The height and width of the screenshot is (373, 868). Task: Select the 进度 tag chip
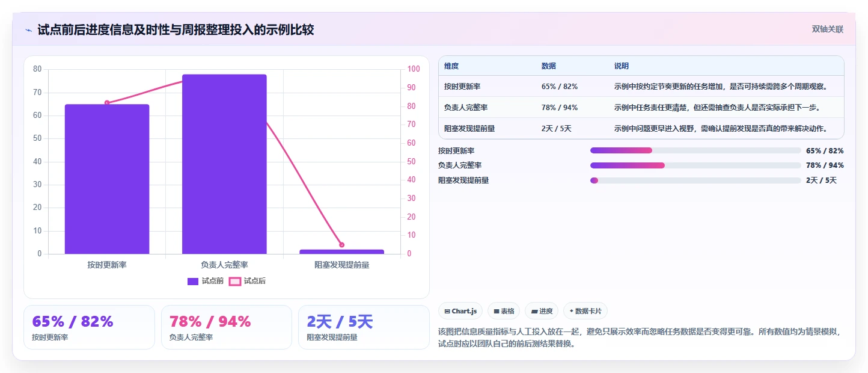tap(542, 311)
